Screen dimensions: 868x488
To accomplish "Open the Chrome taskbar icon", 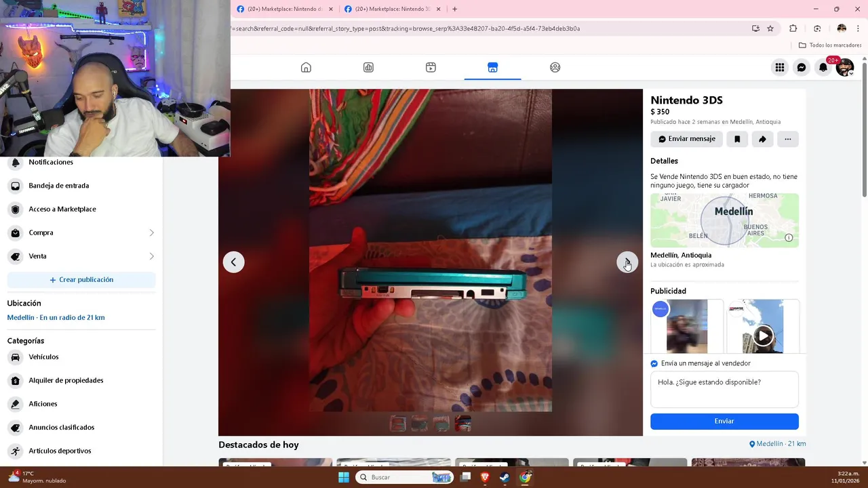I will 526,477.
